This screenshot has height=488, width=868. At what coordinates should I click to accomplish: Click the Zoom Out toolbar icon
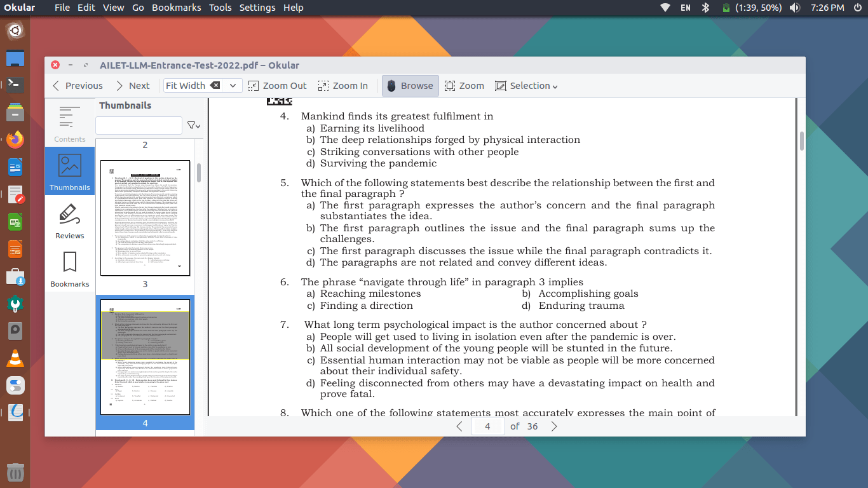277,86
